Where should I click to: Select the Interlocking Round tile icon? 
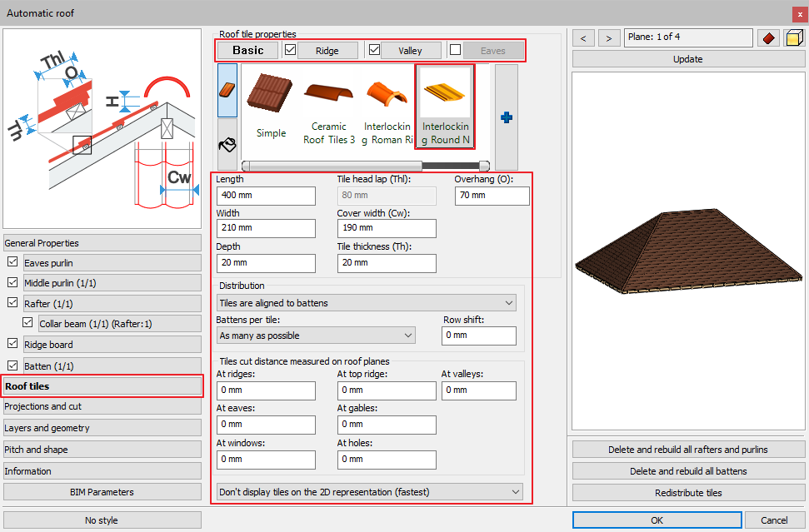445,107
